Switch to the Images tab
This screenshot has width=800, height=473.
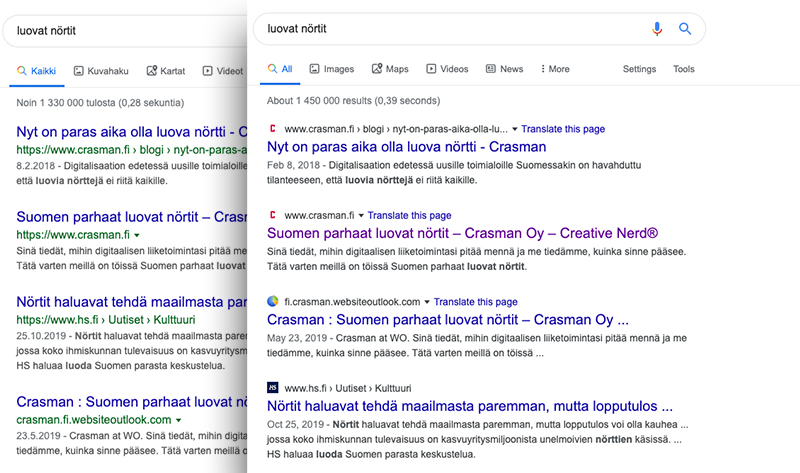[x=332, y=69]
